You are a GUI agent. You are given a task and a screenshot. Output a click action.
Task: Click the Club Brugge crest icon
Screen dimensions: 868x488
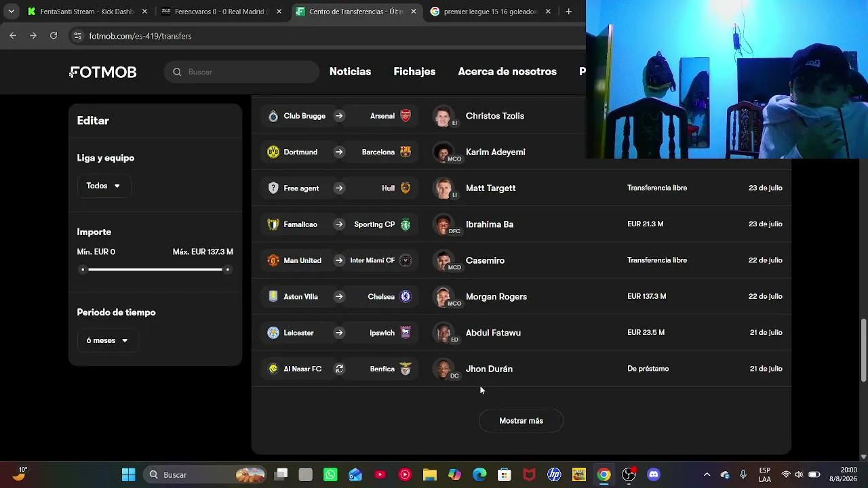273,116
